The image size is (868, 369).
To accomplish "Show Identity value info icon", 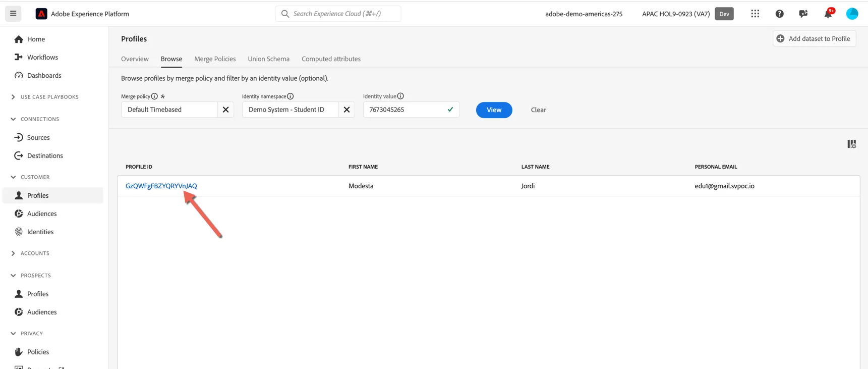I will coord(400,96).
